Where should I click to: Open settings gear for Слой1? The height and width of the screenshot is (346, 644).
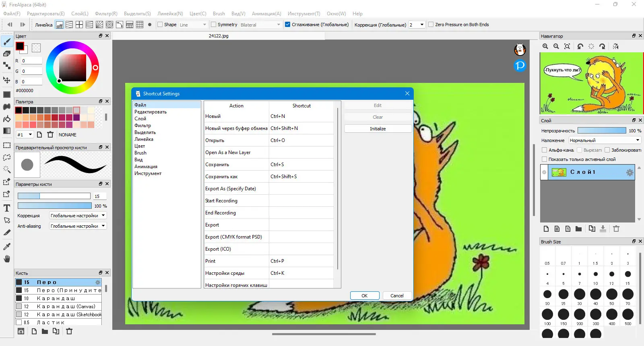click(x=630, y=173)
